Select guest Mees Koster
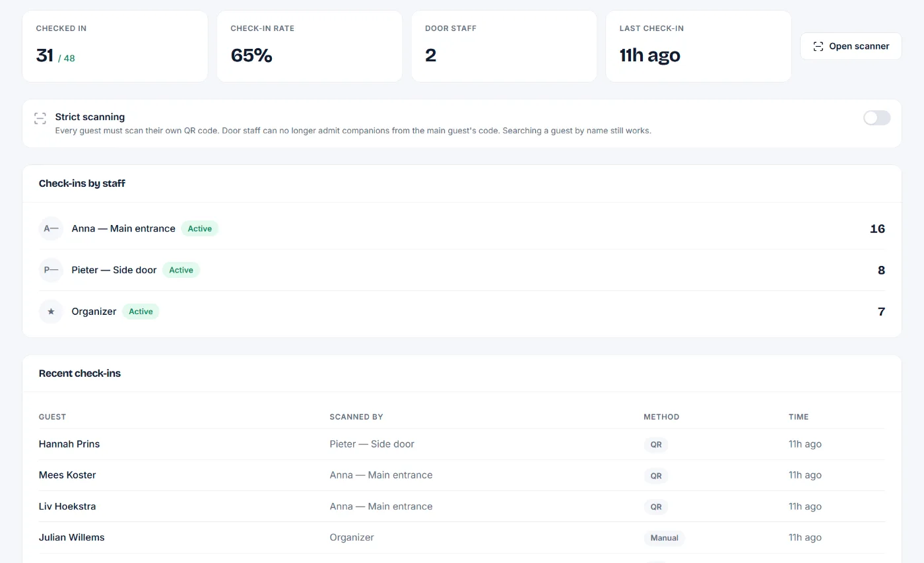 [67, 475]
